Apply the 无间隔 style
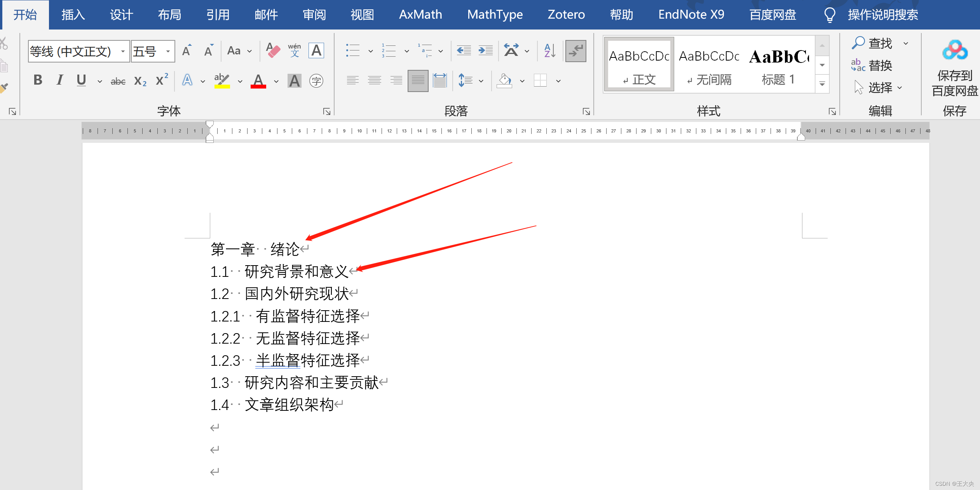This screenshot has width=980, height=490. pyautogui.click(x=709, y=64)
